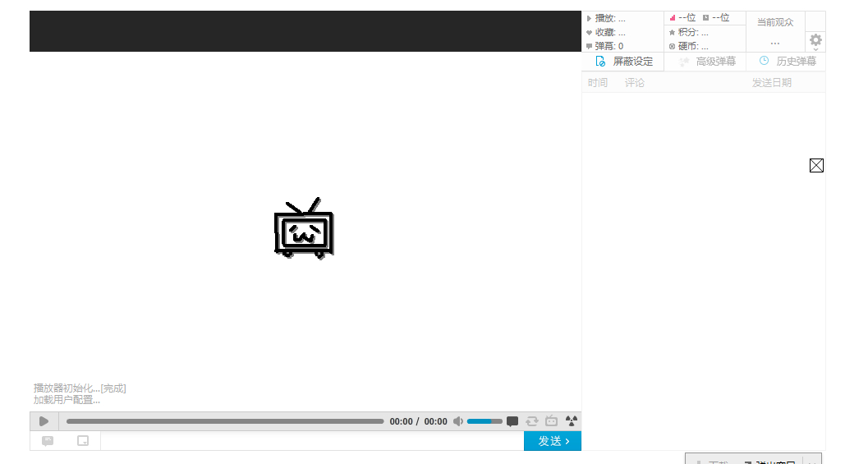
Task: Open danmaku mode options icon beside input
Action: click(x=48, y=441)
